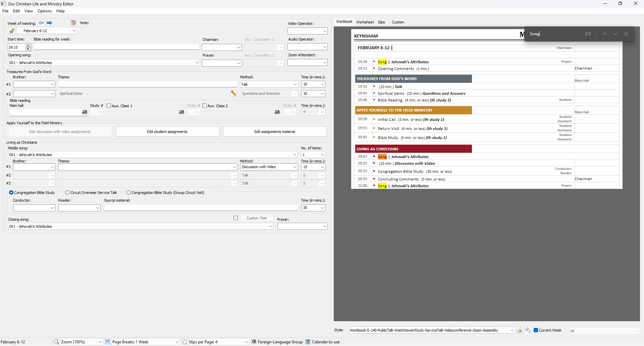Enable the Aux. Class 1 checkbox
The image size is (644, 346).
point(109,106)
